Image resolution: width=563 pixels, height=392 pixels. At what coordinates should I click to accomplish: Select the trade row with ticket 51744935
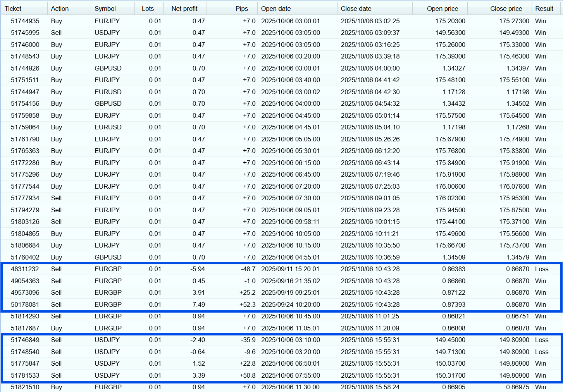pos(25,21)
